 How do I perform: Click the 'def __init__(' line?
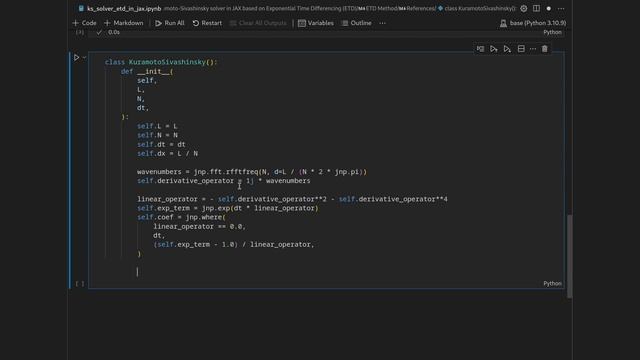click(x=147, y=71)
